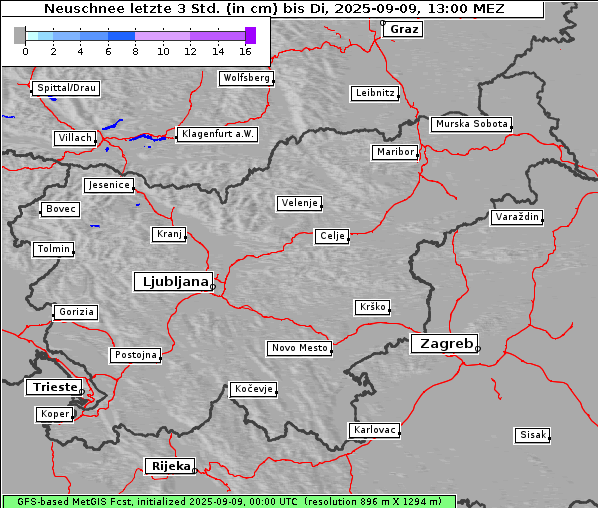Click the Krško label
Screen dimensions: 598x508
372,307
